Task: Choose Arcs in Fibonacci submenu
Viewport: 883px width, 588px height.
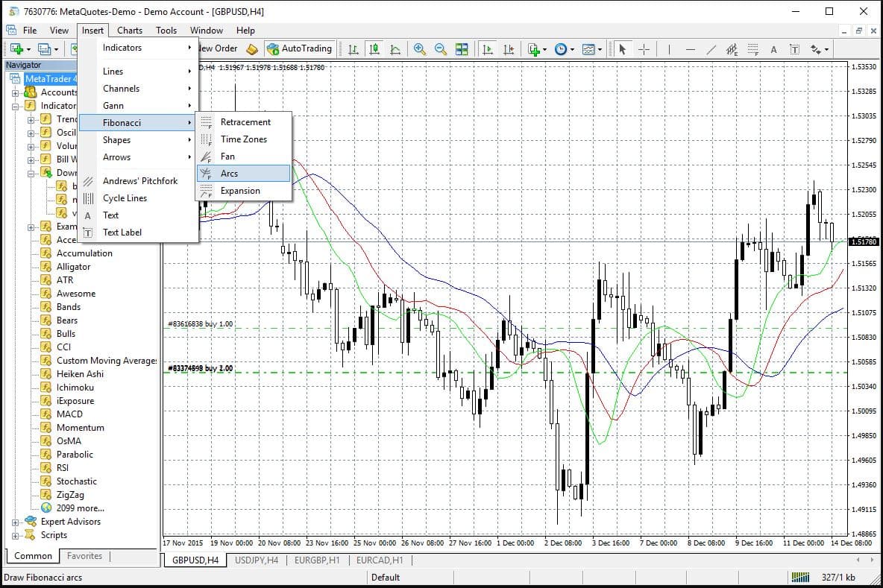Action: click(x=229, y=174)
